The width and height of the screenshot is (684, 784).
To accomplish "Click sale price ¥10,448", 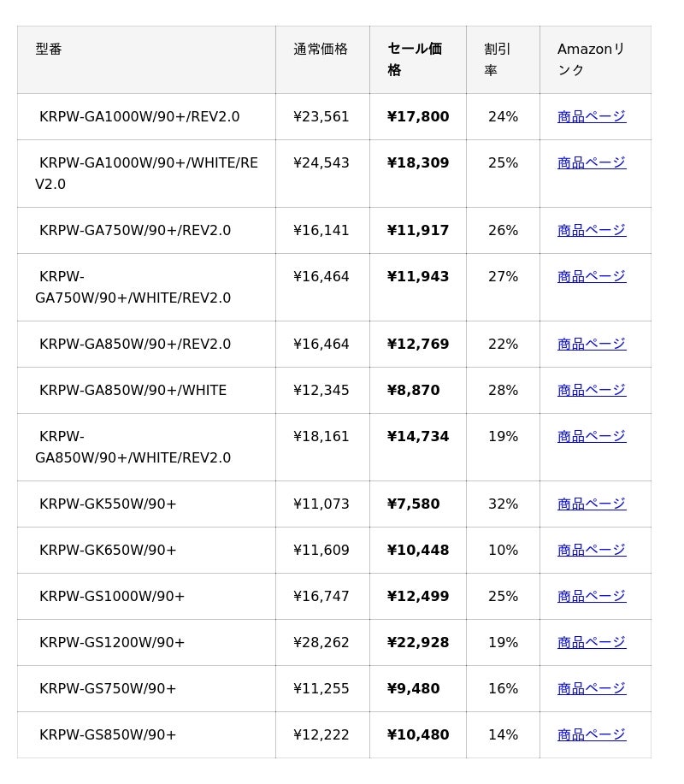I will (418, 550).
